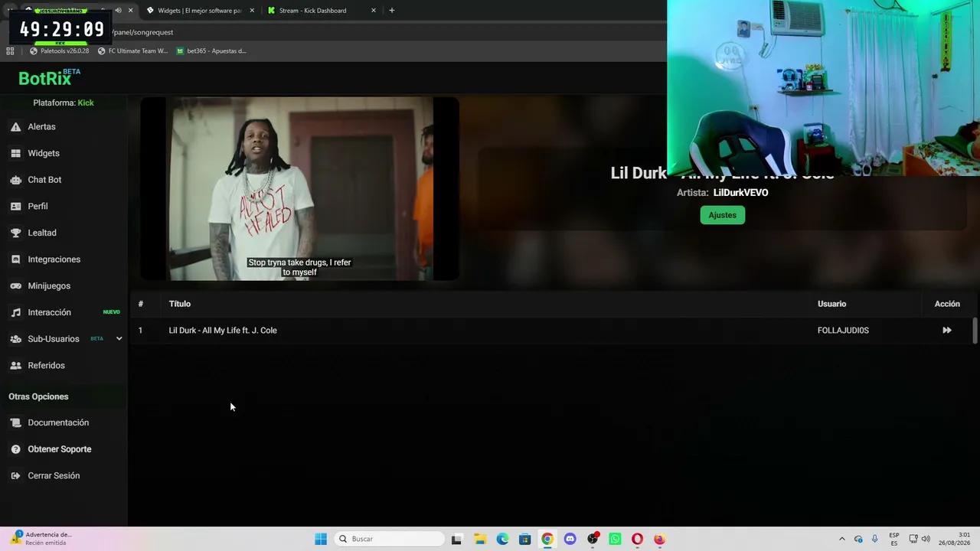The width and height of the screenshot is (980, 551).
Task: Open Task View from the taskbar
Action: pos(457,539)
